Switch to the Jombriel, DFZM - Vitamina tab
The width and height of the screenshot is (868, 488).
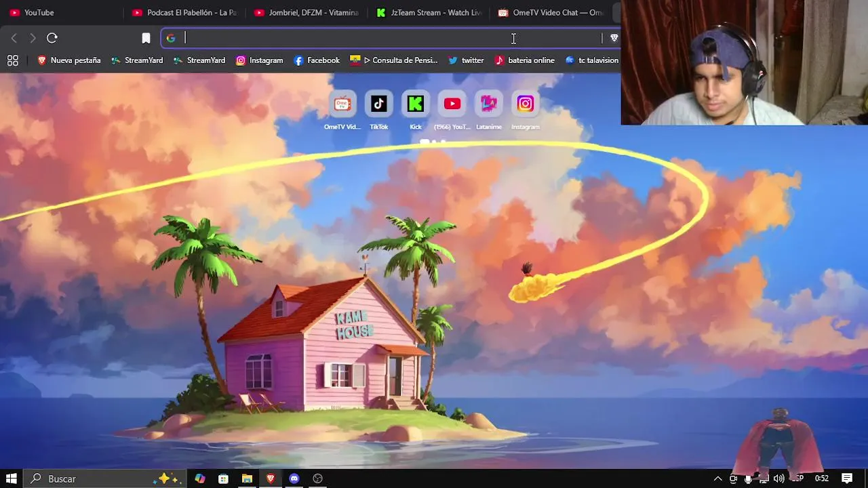[307, 12]
